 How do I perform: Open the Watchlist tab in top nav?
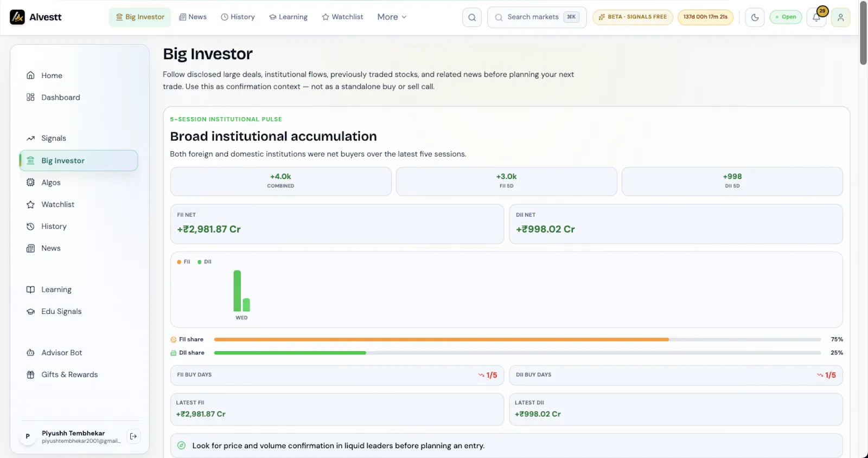[342, 17]
